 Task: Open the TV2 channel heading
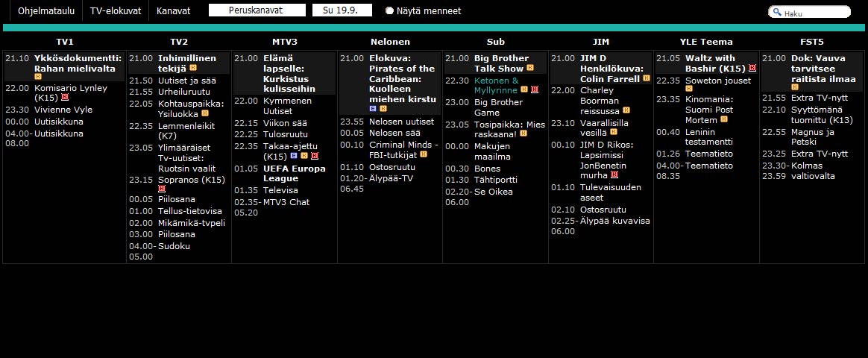point(179,42)
